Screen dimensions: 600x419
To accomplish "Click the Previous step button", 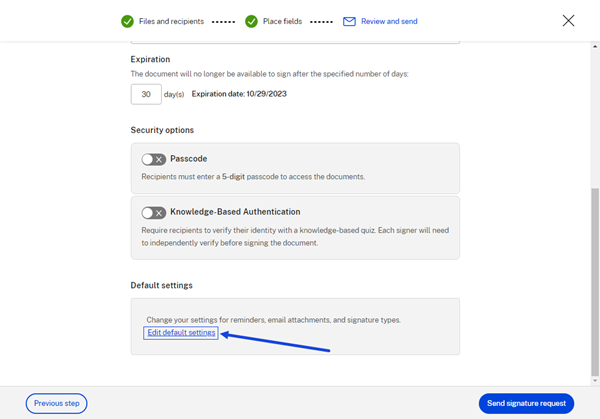I will [x=57, y=403].
